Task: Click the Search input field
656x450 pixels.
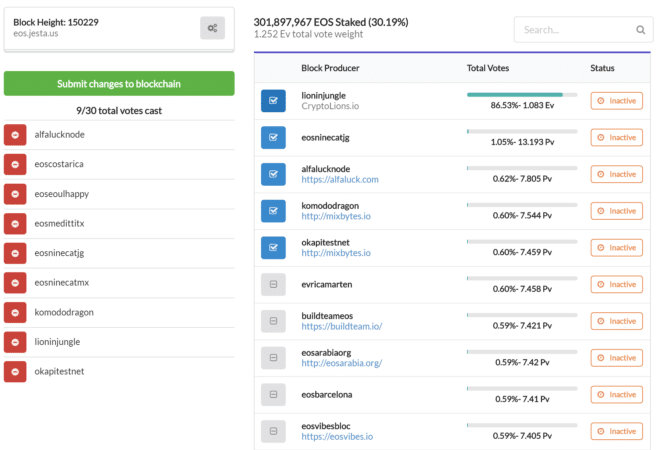Action: click(572, 30)
